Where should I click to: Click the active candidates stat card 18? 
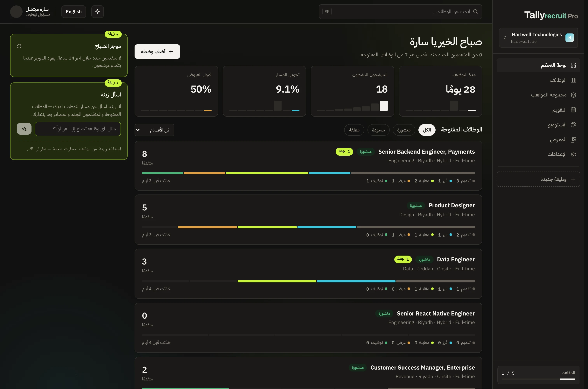(352, 91)
